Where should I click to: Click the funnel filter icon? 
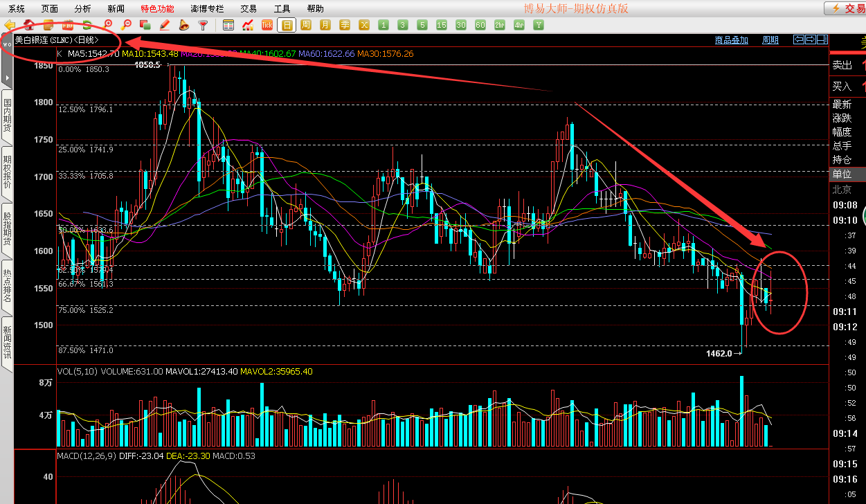point(203,25)
